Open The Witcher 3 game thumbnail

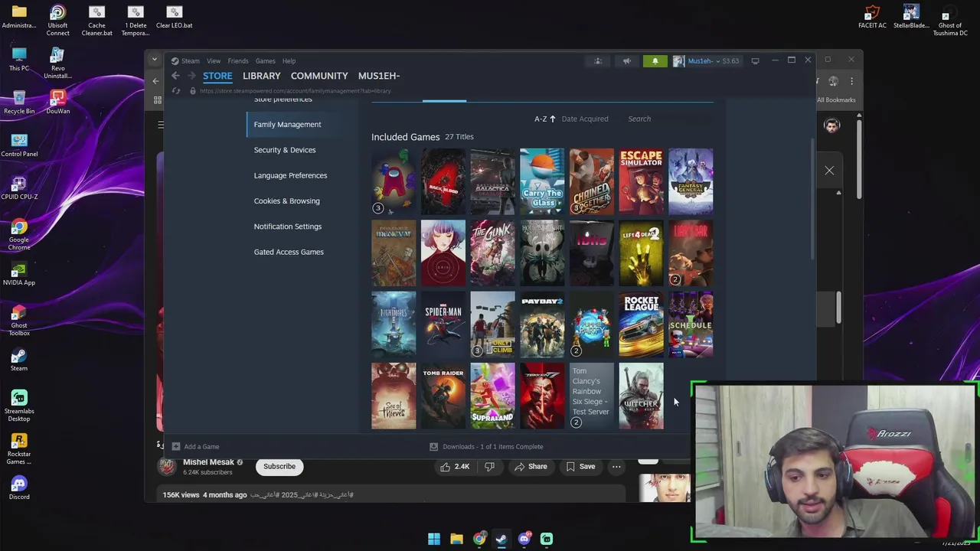pyautogui.click(x=641, y=396)
